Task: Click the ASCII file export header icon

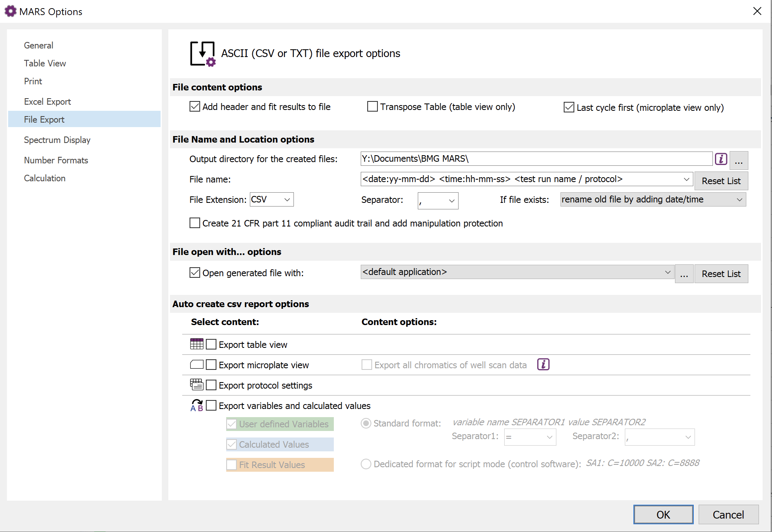Action: pyautogui.click(x=203, y=54)
